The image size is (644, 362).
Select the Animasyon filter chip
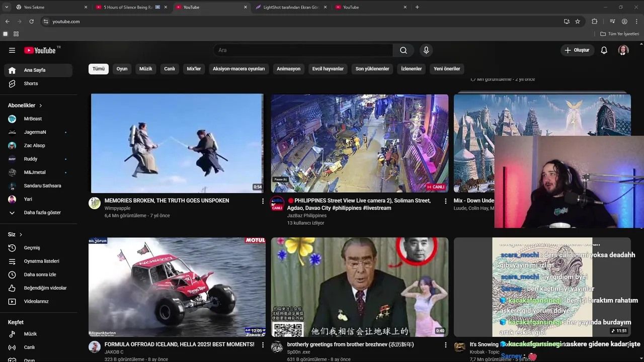click(x=289, y=69)
